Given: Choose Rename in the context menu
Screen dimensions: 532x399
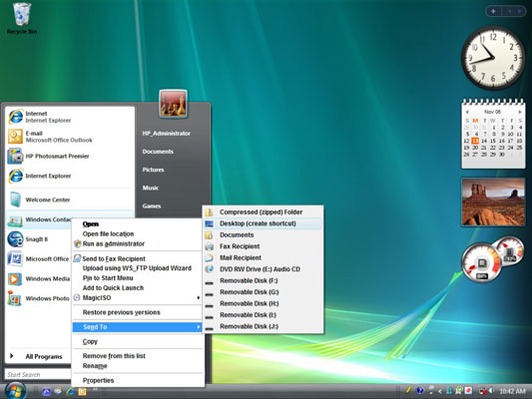Looking at the screenshot, I should tap(138, 366).
